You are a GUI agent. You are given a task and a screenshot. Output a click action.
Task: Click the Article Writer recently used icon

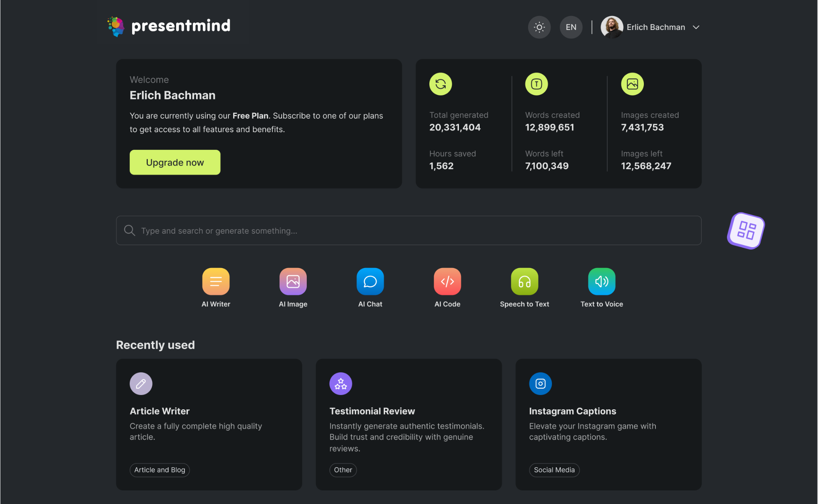point(141,383)
